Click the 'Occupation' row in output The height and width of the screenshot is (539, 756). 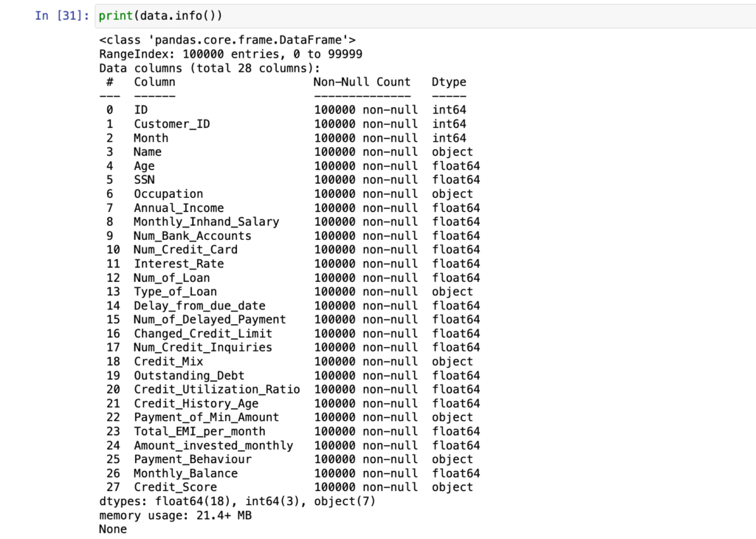pos(168,194)
